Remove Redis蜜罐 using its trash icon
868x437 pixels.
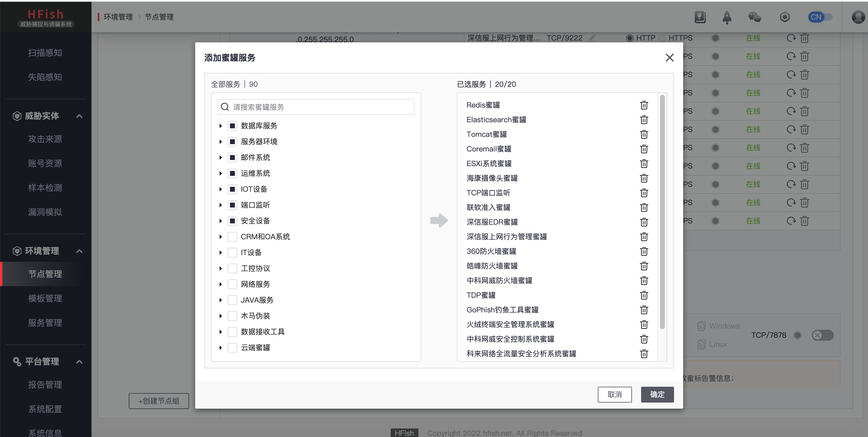pyautogui.click(x=644, y=105)
